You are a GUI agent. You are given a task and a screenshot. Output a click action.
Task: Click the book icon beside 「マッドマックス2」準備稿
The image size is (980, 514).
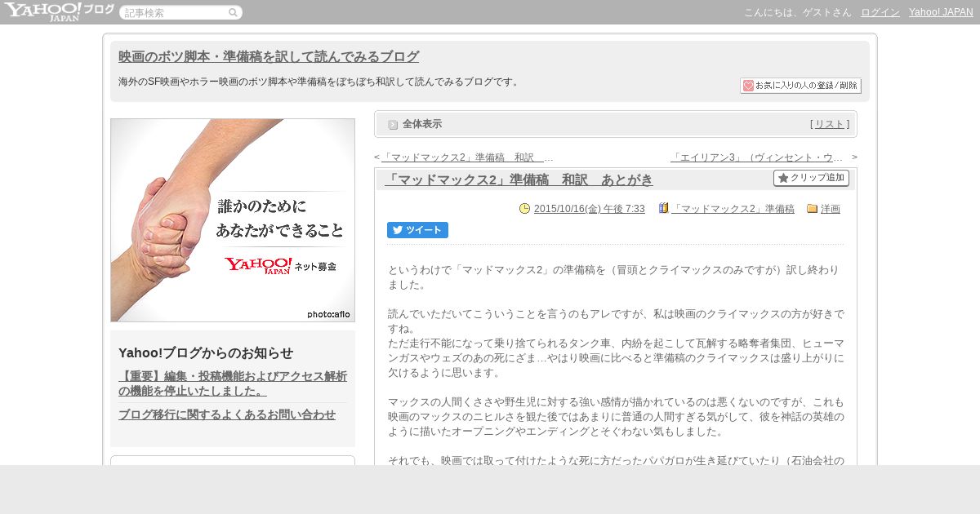(x=663, y=209)
